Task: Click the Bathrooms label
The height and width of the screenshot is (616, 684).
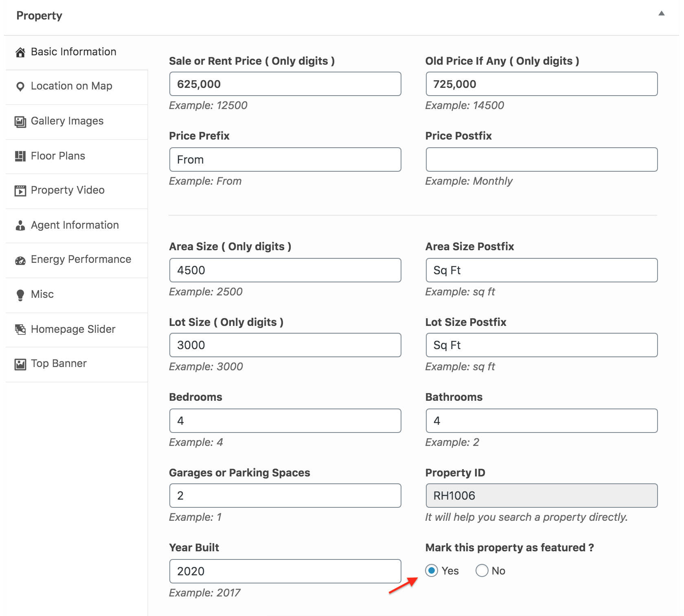Action: tap(454, 397)
